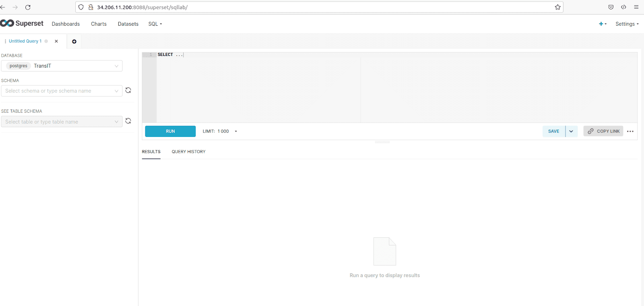Open the Pocket save icon
Image resolution: width=644 pixels, height=306 pixels.
point(611,7)
